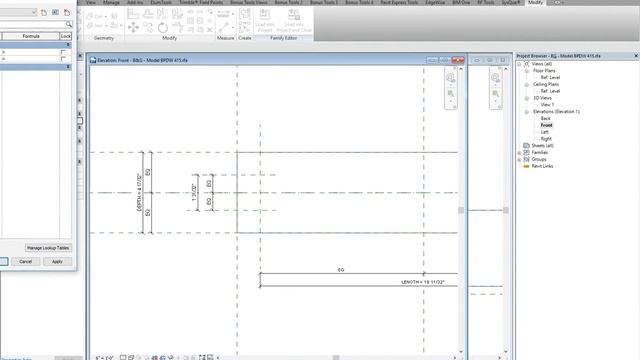Select the LENGTH dimension label in the view
Viewport: 640px width, 360px height.
[422, 282]
